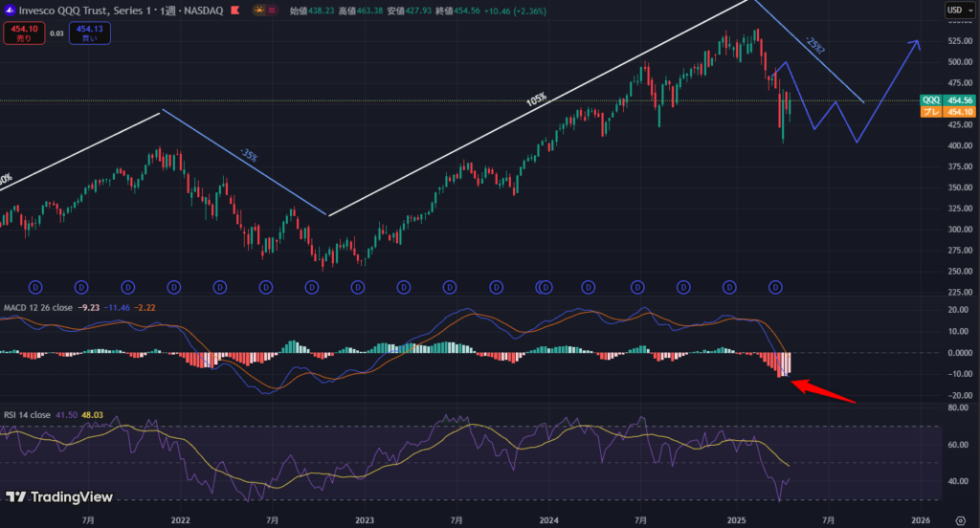Image resolution: width=980 pixels, height=528 pixels.
Task: Click the sun market status icon
Action: tap(259, 11)
